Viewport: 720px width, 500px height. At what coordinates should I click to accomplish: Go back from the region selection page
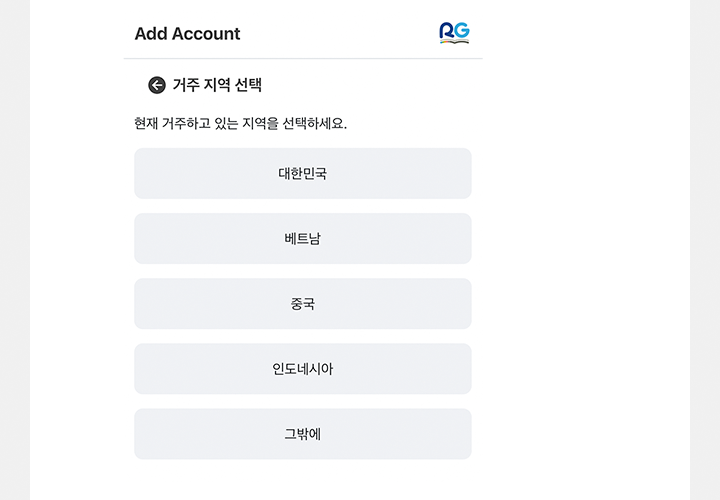[x=157, y=85]
